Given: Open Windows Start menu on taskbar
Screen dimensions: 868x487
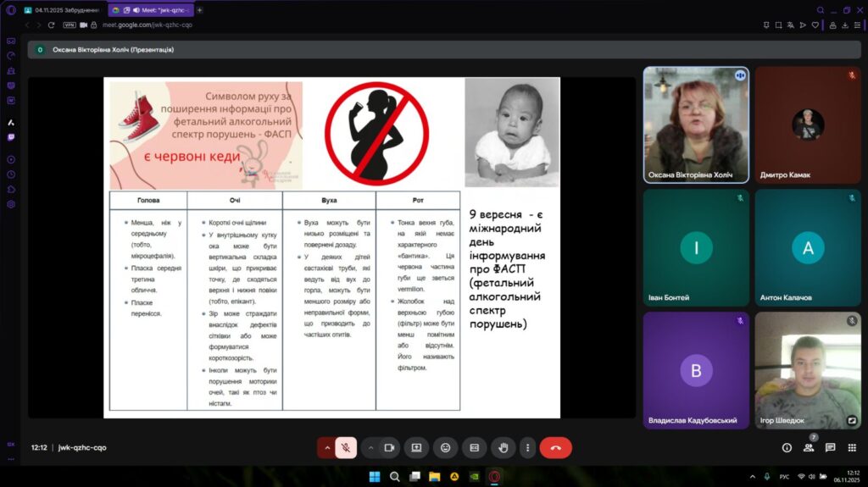Looking at the screenshot, I should pyautogui.click(x=374, y=476).
